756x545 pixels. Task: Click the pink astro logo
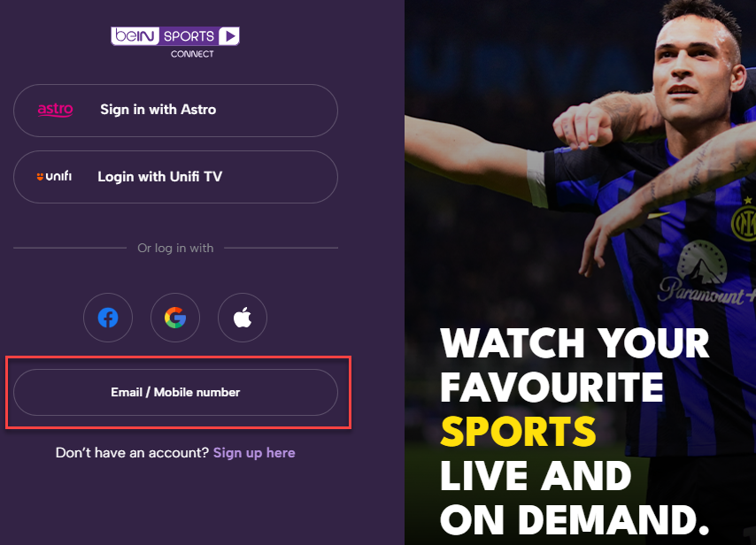coord(56,110)
